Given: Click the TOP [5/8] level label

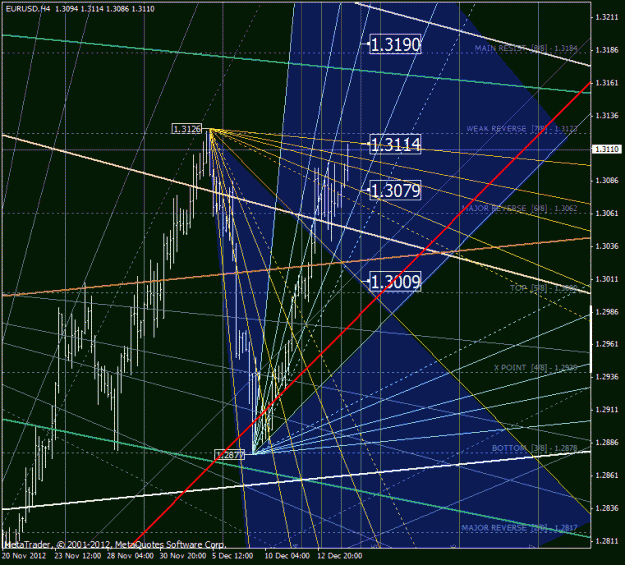Looking at the screenshot, I should pyautogui.click(x=544, y=288).
